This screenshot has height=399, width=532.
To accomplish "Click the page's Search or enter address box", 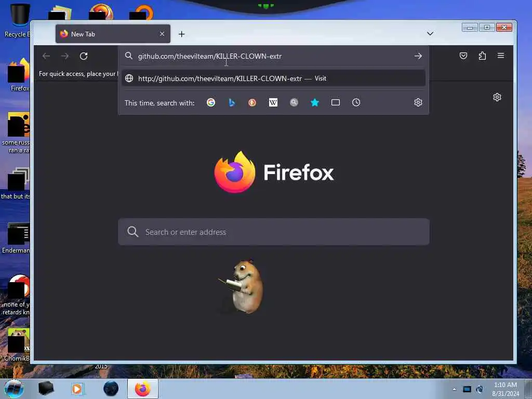I will [x=274, y=232].
